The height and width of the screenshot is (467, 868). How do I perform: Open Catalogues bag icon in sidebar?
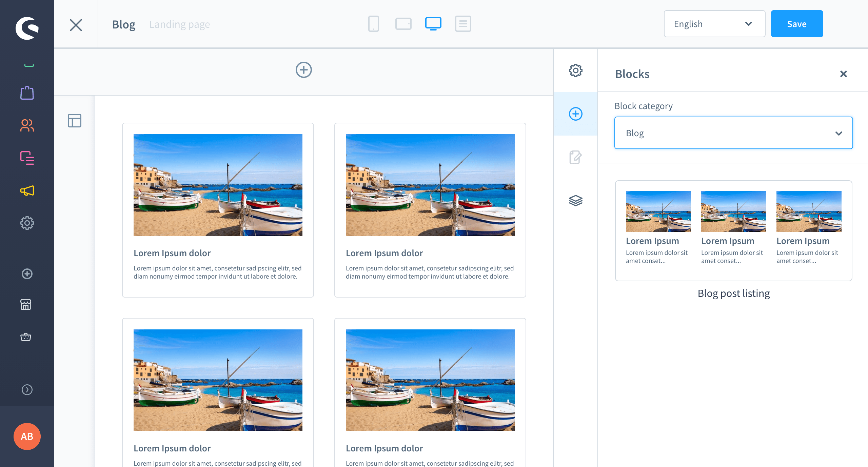[27, 93]
